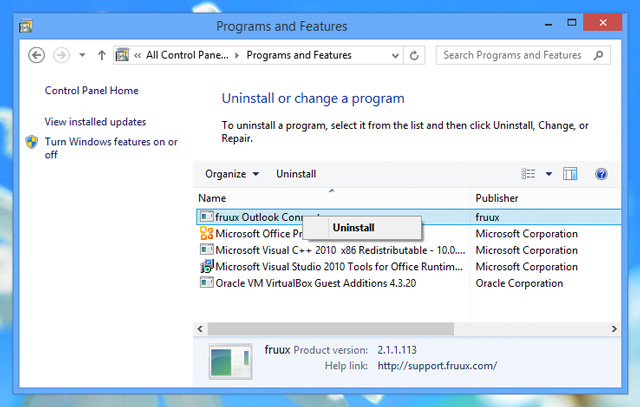Select 'All Control Pane...' breadcrumb
Viewport: 640px width, 407px height.
click(187, 55)
